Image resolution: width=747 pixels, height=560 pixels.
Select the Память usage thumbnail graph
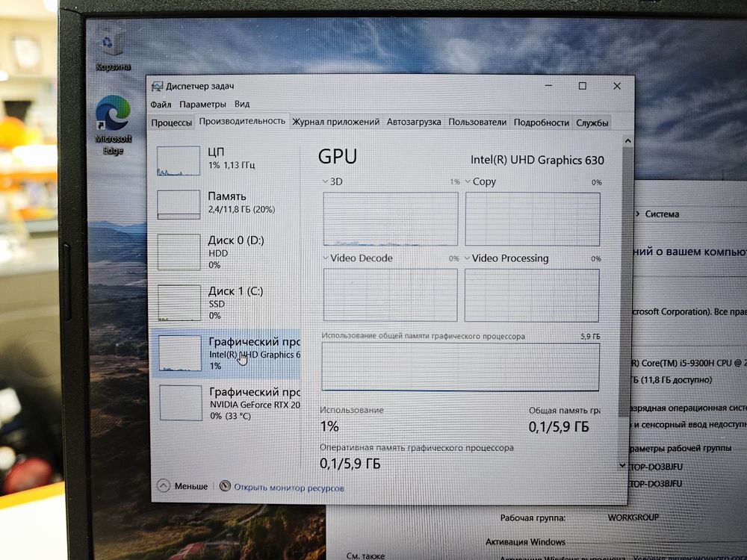tap(179, 205)
